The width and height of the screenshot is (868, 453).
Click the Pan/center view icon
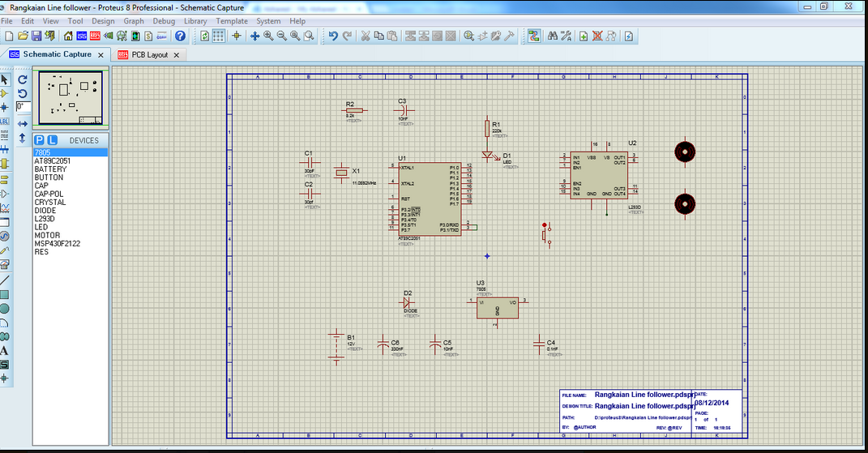[254, 36]
